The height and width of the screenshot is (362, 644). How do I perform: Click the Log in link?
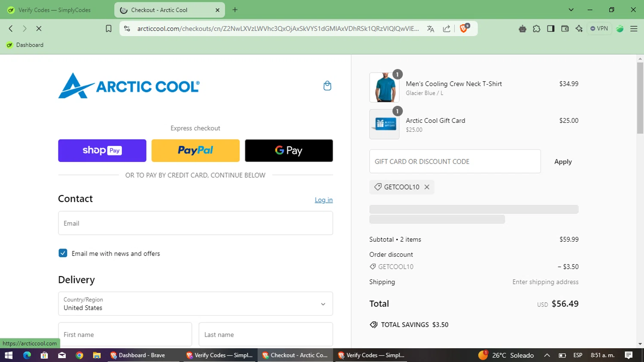click(x=324, y=200)
